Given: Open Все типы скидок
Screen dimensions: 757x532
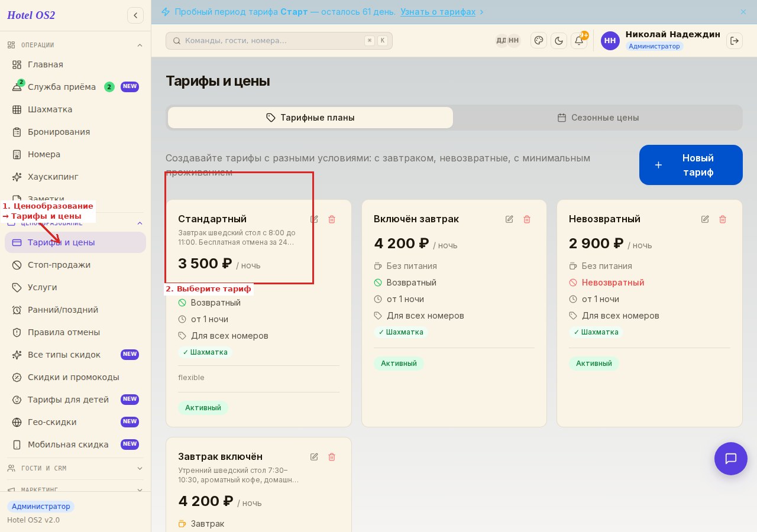Looking at the screenshot, I should 75,355.
